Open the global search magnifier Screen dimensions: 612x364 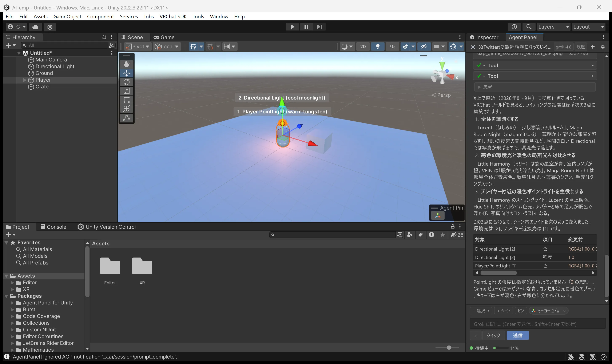pyautogui.click(x=529, y=27)
